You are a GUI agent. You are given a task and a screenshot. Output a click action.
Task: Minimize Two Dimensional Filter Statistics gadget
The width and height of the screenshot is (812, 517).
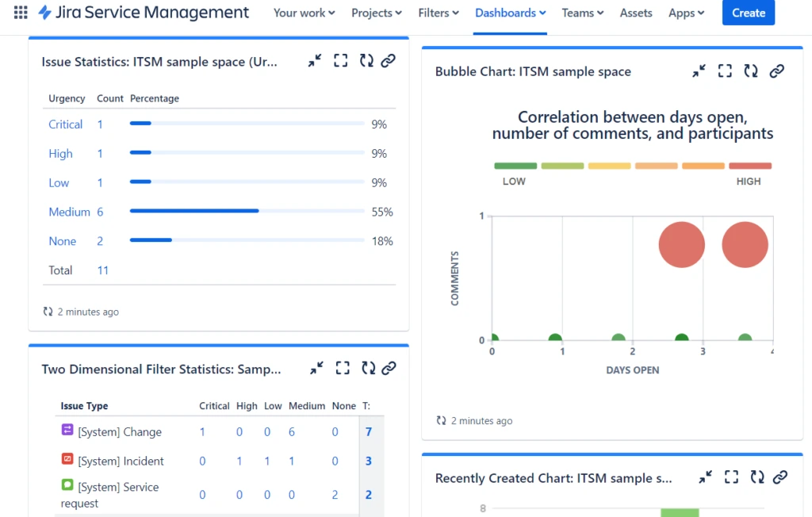[317, 369]
